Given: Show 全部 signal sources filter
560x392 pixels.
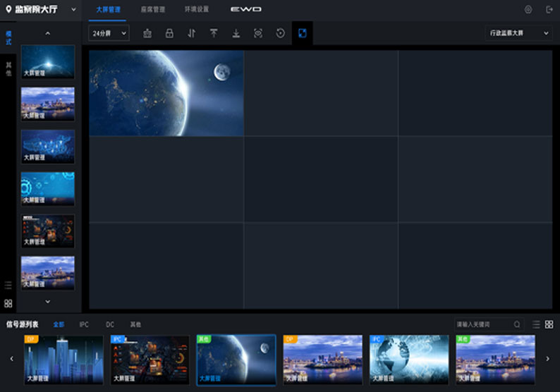Looking at the screenshot, I should (x=59, y=324).
